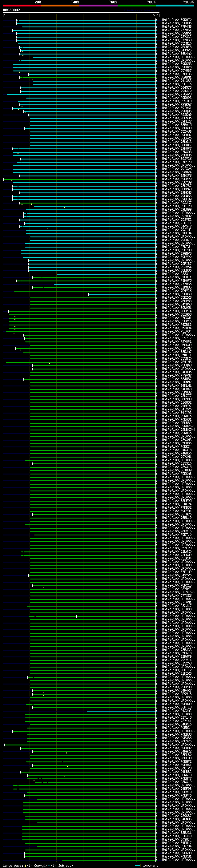Choose the UniRef100_C5YU87 entry
This screenshot has height=868, width=197.
[x=176, y=71]
